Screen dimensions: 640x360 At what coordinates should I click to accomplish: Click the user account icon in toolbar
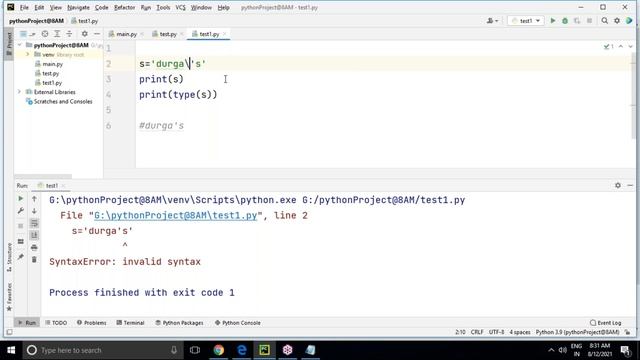point(492,20)
